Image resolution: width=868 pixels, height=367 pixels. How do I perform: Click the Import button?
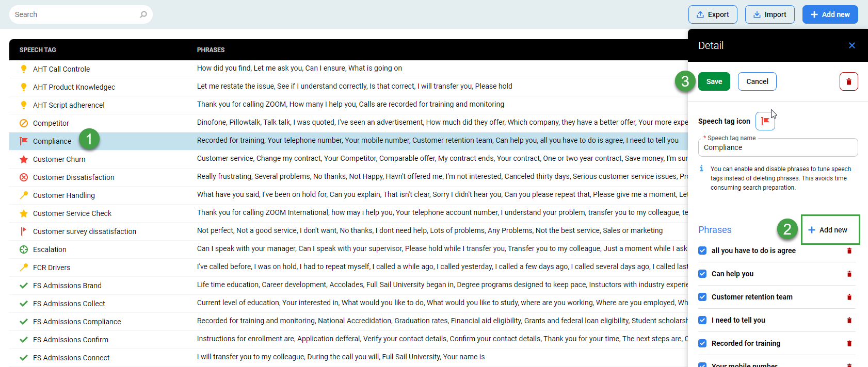point(769,14)
